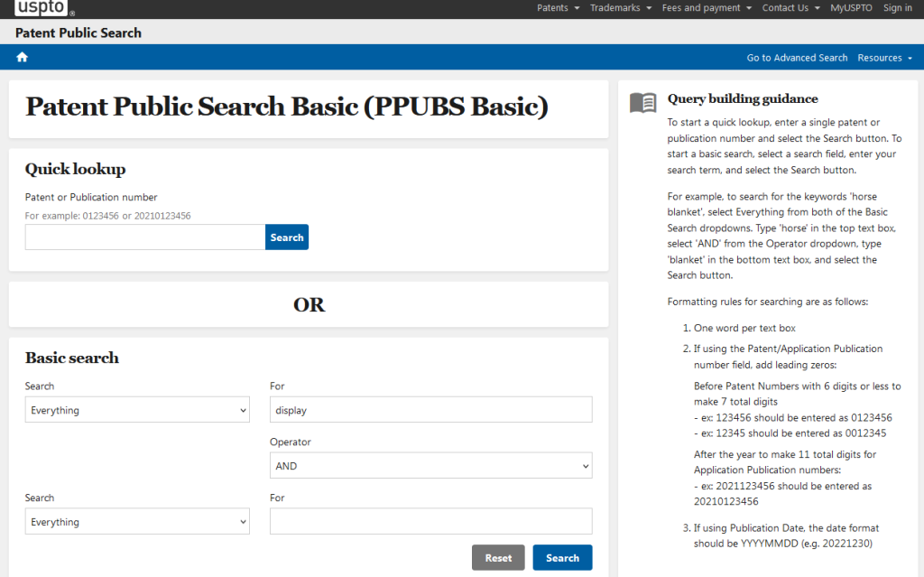
Task: Click the Reset button
Action: pyautogui.click(x=498, y=557)
